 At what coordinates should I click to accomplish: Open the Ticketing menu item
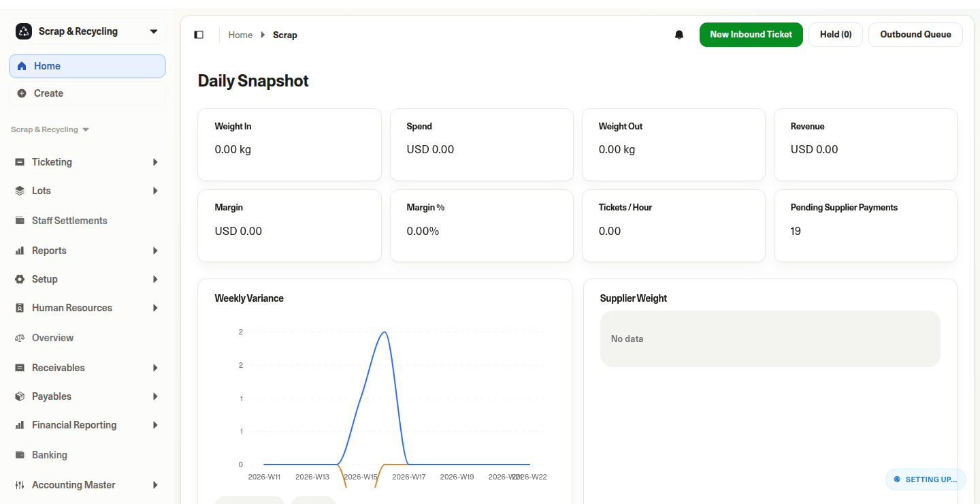click(87, 162)
